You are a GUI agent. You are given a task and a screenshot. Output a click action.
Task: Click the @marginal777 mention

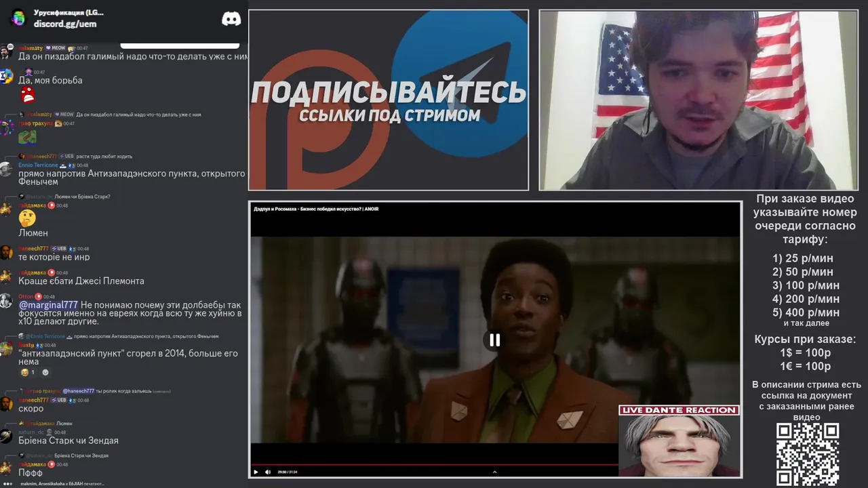(48, 305)
